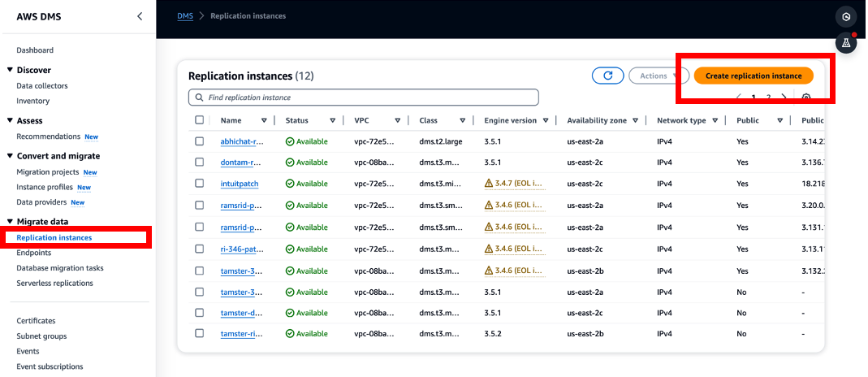Open Serverless replications
This screenshot has width=868, height=377.
54,283
